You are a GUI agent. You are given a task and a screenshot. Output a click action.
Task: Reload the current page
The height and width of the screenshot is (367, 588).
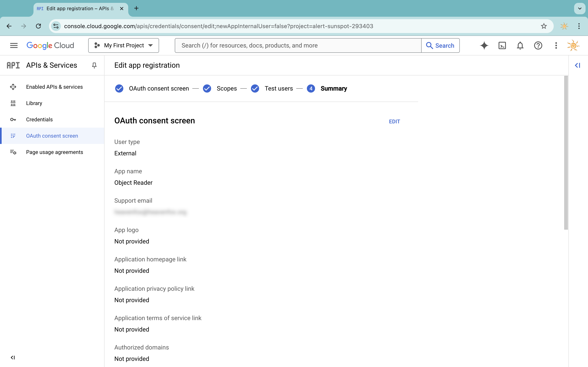coord(38,26)
